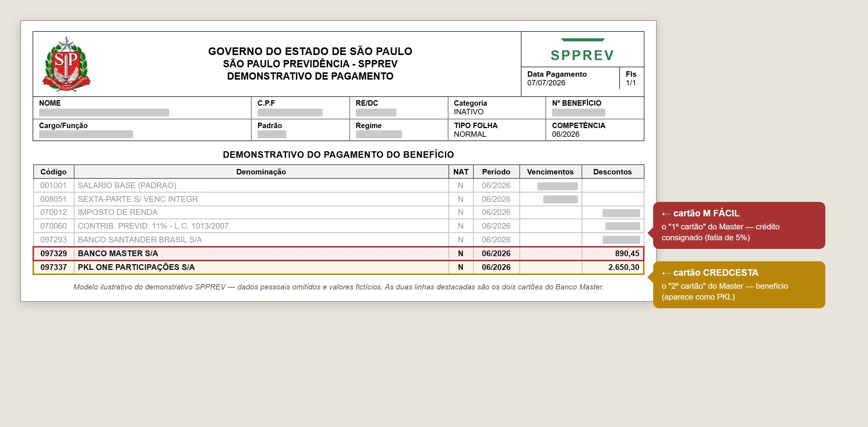
Task: Click the redacted IMPOSTO DE RENDA discount value
Action: [621, 213]
